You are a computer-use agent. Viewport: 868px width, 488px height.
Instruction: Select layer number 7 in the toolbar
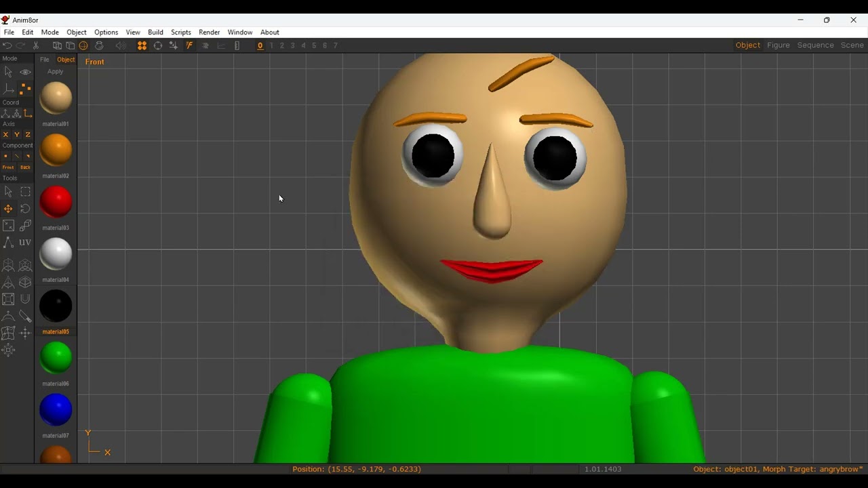pos(335,45)
